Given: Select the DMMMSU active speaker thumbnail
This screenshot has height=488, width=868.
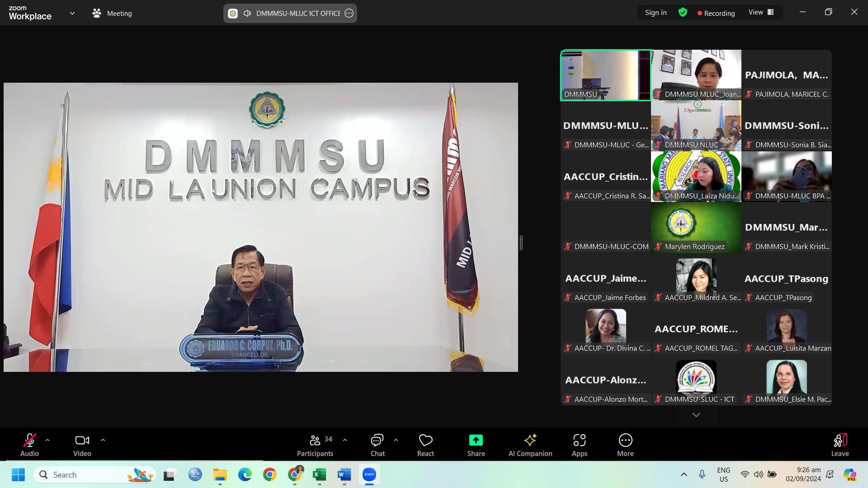Looking at the screenshot, I should [x=606, y=75].
